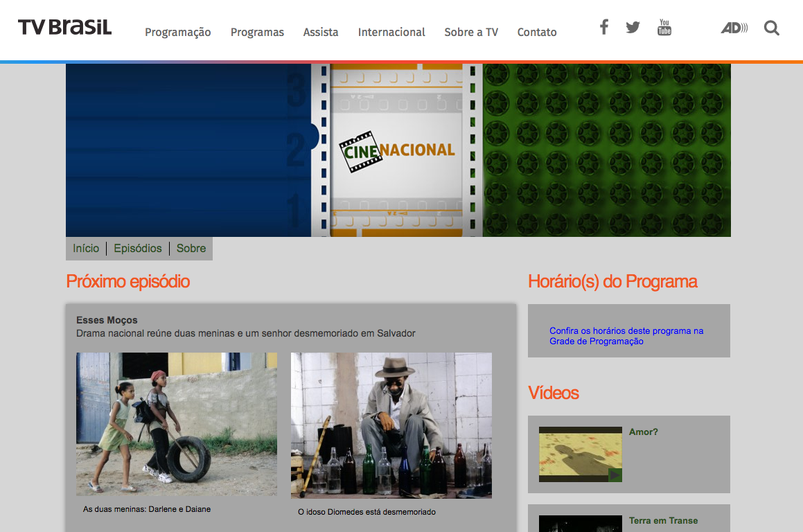
Task: Open the Programas menu
Action: [x=257, y=32]
